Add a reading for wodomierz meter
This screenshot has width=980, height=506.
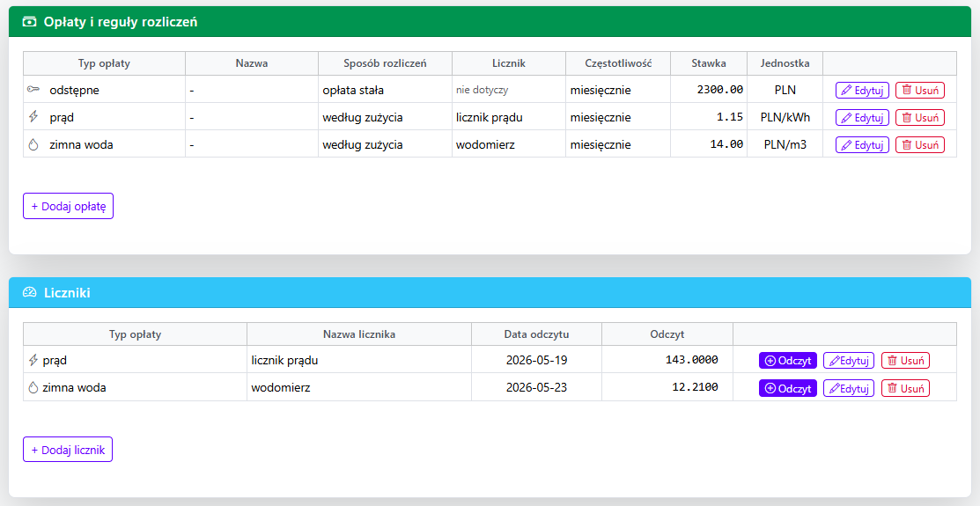point(787,388)
